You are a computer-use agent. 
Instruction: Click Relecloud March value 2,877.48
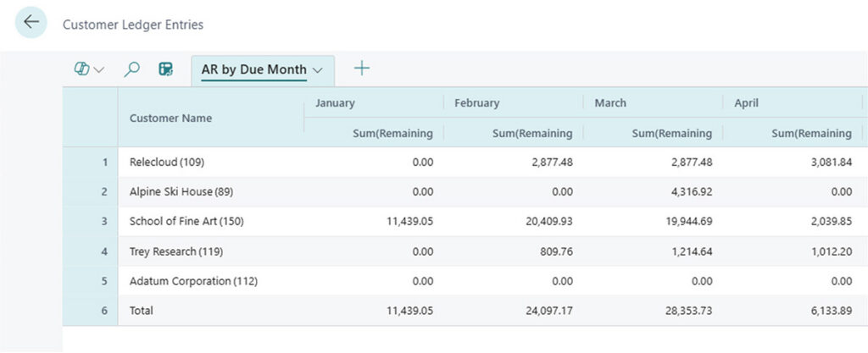tap(692, 163)
